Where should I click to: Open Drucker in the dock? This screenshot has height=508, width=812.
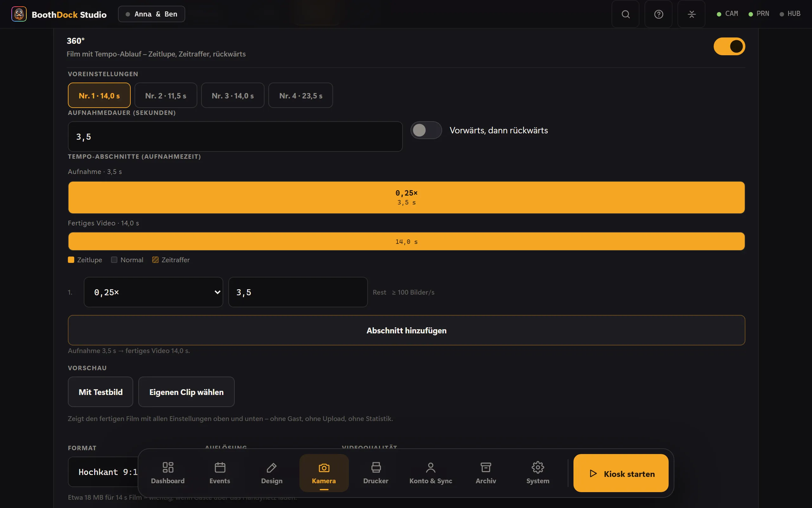pos(376,473)
